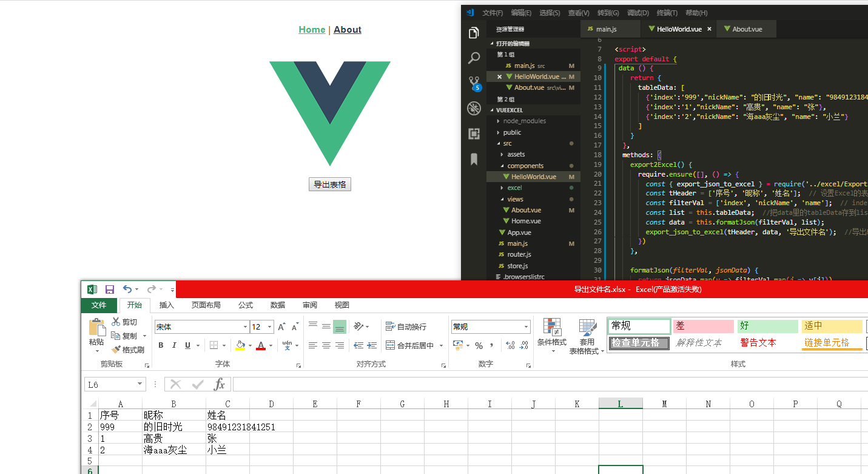The height and width of the screenshot is (474, 868).
Task: Open the VS Code Search icon
Action: [x=474, y=58]
